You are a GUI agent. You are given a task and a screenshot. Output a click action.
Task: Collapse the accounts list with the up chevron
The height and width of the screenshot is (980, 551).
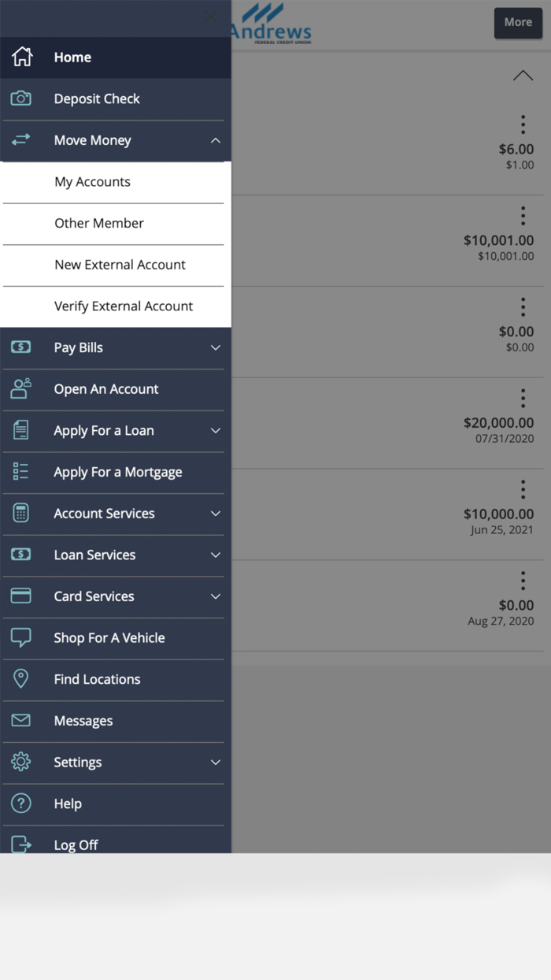coord(523,75)
